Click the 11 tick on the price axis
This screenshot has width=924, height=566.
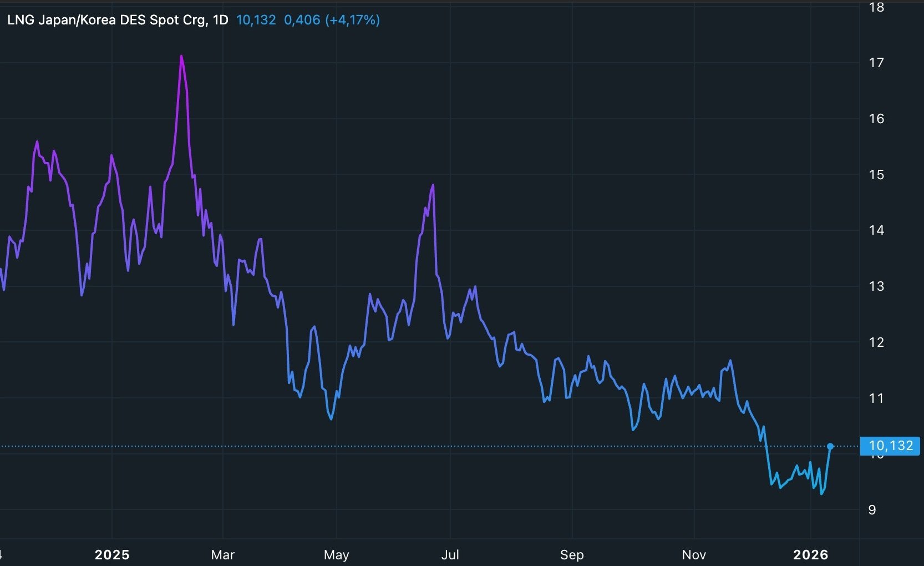[876, 398]
